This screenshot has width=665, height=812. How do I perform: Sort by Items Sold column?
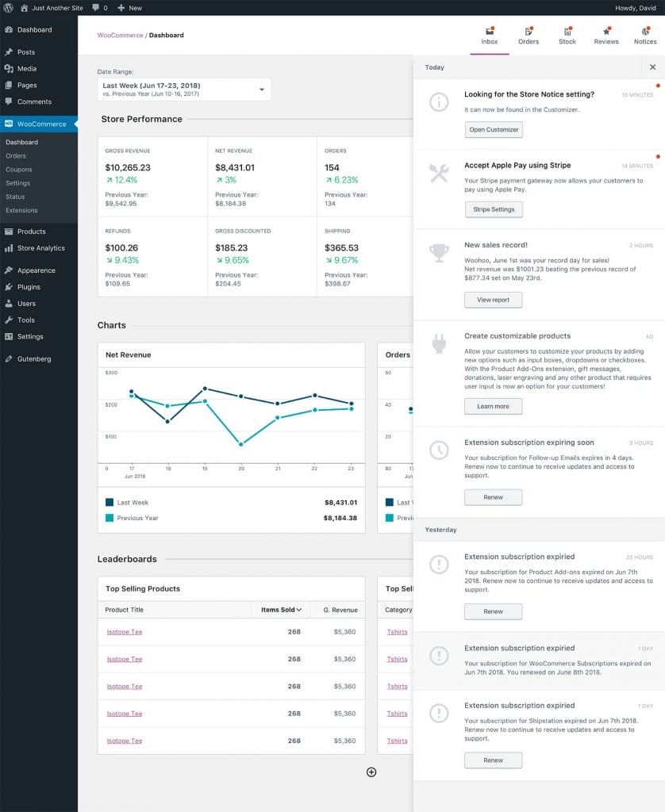(282, 610)
